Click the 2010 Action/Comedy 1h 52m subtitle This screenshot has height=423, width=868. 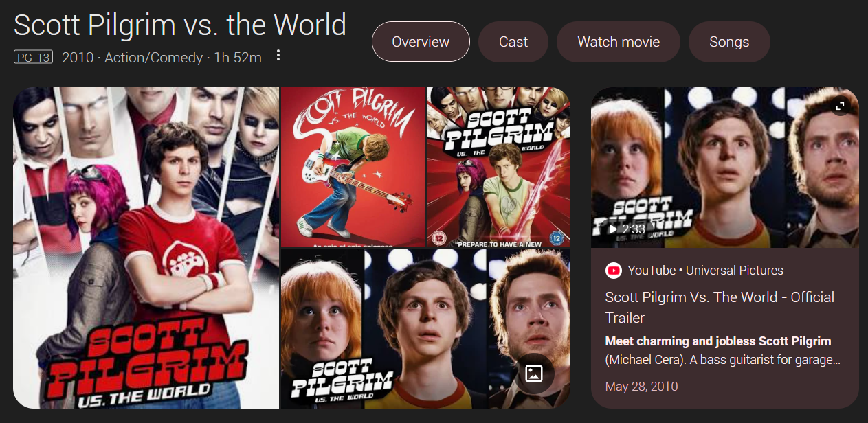point(162,57)
